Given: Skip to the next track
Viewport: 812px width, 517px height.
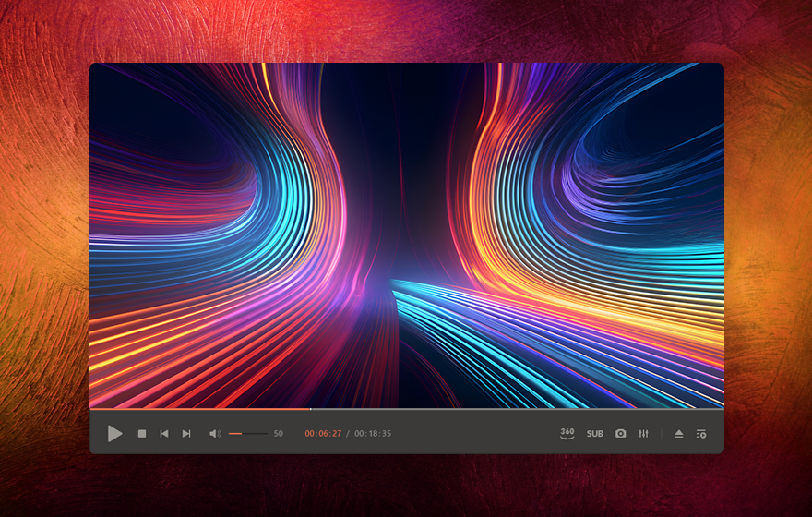Looking at the screenshot, I should [186, 434].
